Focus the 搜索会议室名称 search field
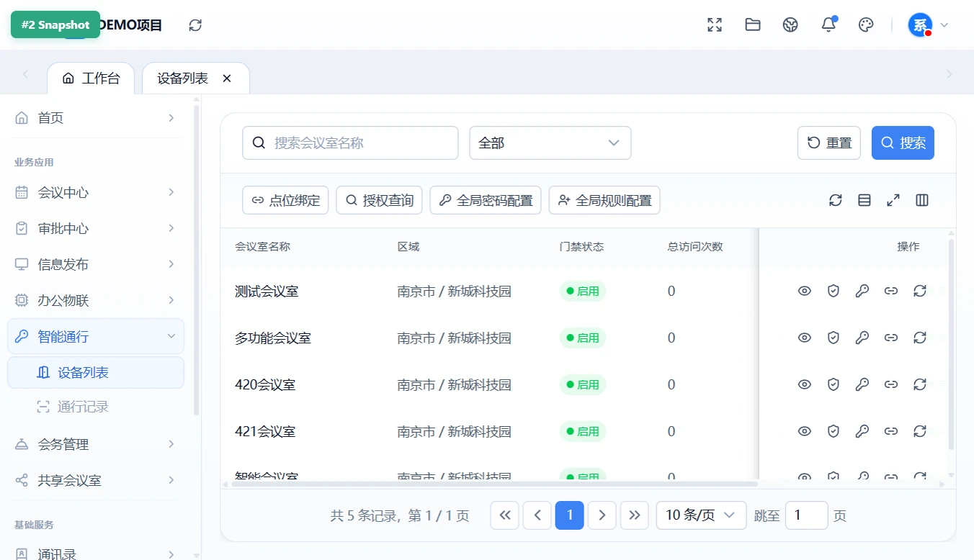Image resolution: width=974 pixels, height=560 pixels. point(350,143)
